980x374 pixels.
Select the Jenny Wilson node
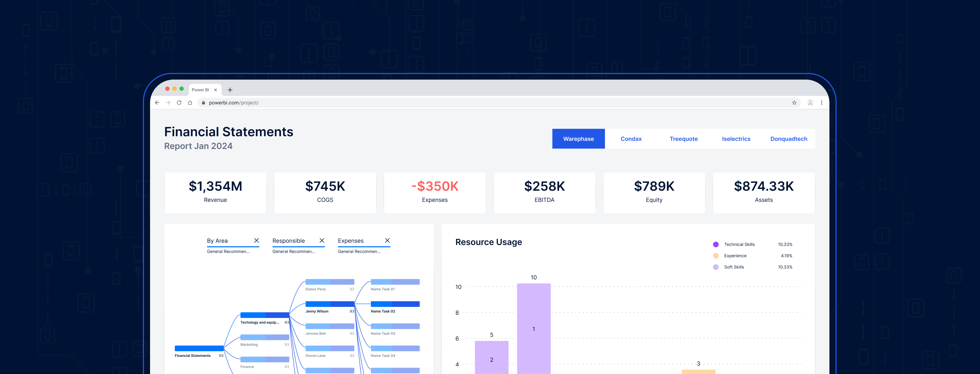pos(329,304)
